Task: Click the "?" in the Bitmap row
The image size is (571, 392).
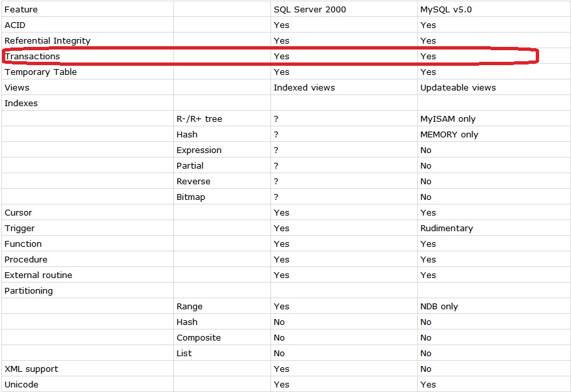Action: (x=276, y=197)
